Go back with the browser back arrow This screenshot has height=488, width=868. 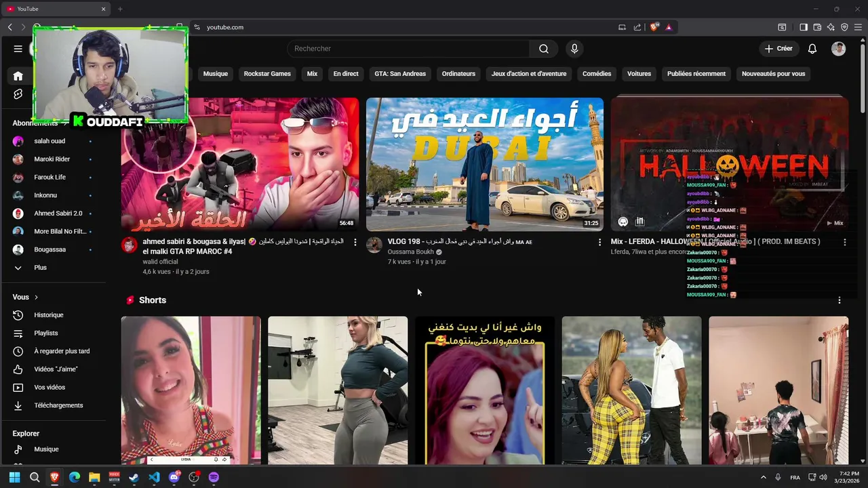(x=10, y=27)
